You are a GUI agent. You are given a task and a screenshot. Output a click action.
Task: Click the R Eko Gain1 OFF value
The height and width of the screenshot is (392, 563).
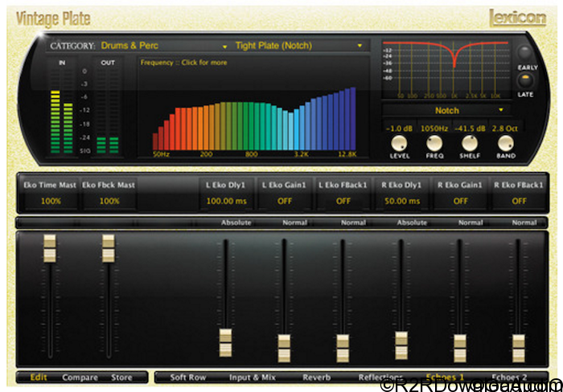click(460, 201)
